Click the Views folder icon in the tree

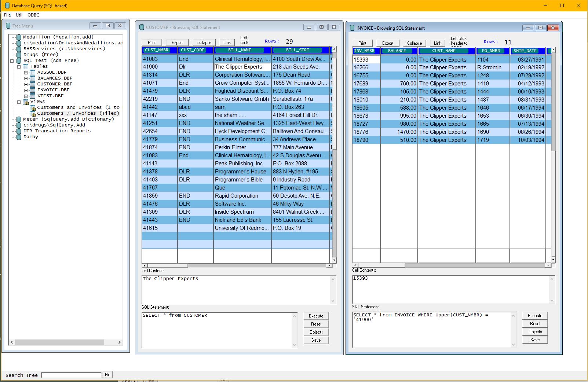(25, 101)
